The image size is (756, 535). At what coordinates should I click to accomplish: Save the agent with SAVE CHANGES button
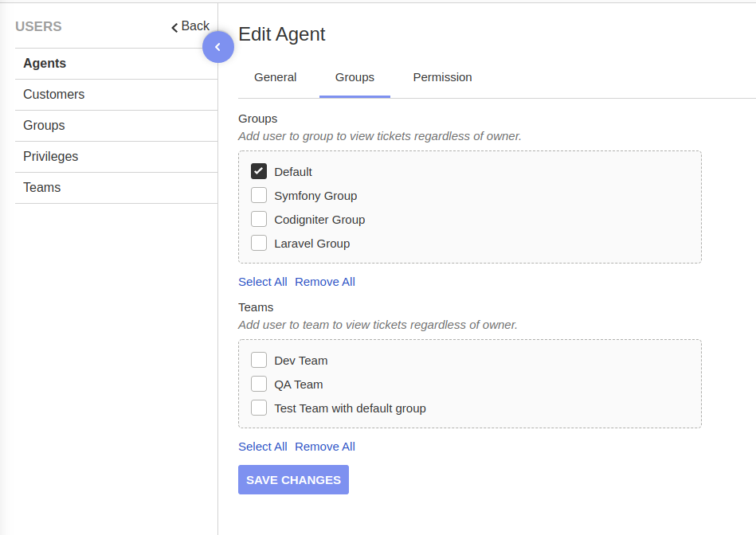click(x=294, y=480)
